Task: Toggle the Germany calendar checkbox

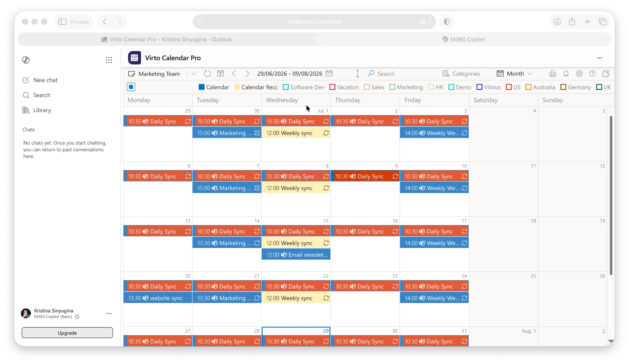Action: (563, 87)
